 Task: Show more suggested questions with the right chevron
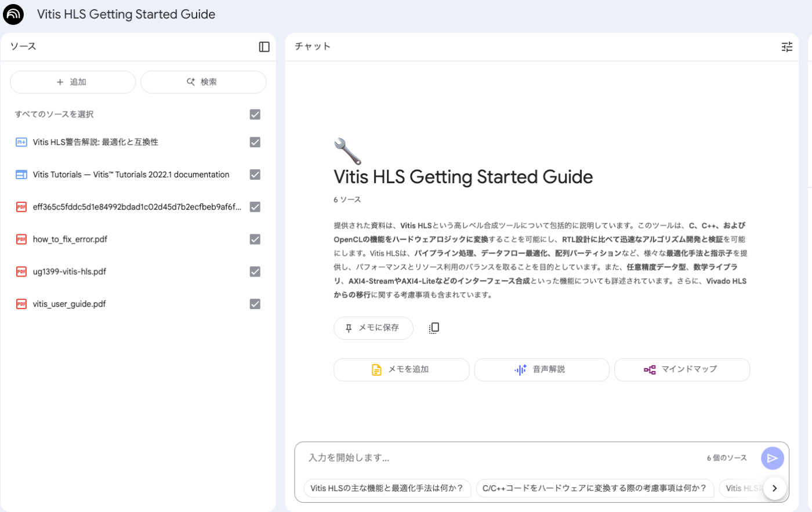click(x=774, y=488)
